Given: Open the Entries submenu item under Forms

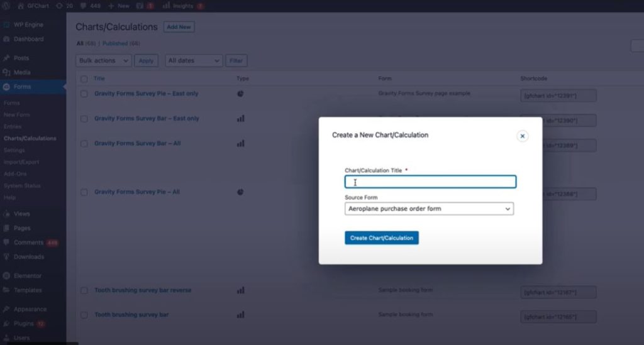Looking at the screenshot, I should (x=13, y=126).
